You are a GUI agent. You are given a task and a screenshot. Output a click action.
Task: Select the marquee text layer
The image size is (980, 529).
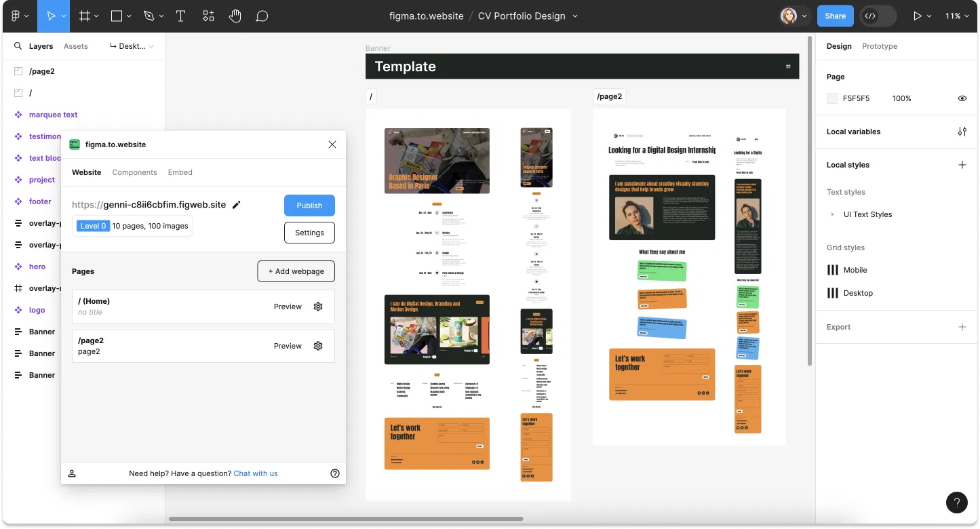[x=53, y=115]
